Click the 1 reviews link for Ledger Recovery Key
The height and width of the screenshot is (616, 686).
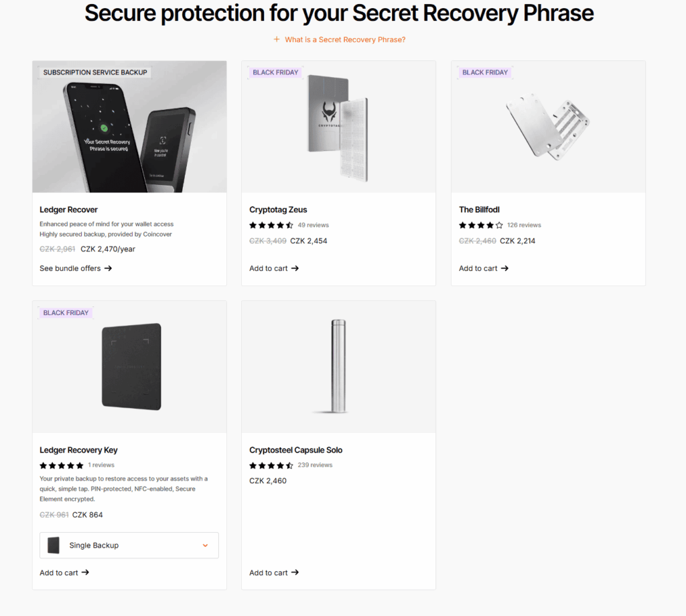[x=100, y=465]
